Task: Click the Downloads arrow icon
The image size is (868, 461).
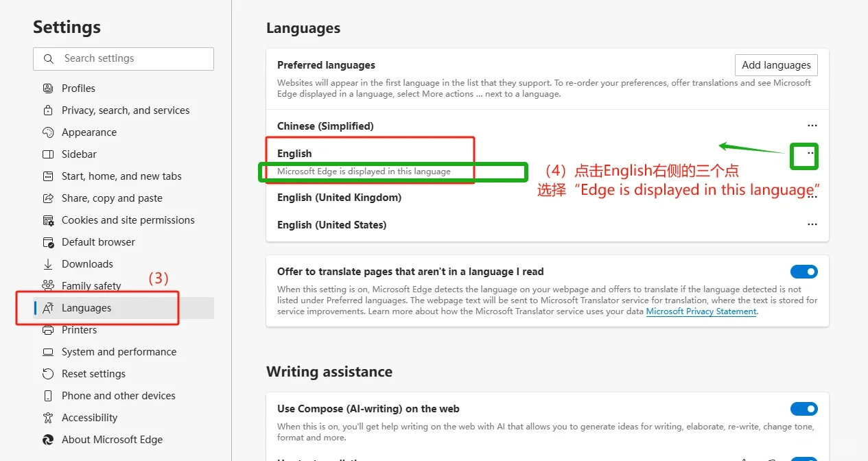Action: click(47, 263)
